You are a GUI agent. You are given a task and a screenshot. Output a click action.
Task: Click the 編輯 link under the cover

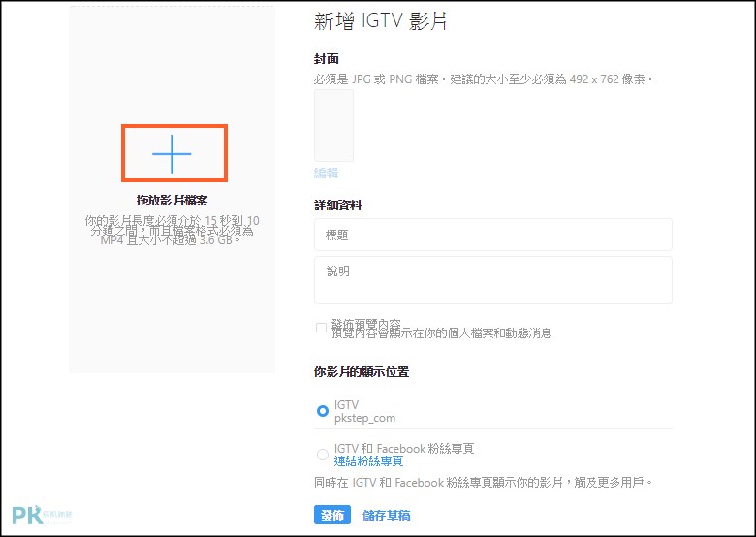coord(326,174)
